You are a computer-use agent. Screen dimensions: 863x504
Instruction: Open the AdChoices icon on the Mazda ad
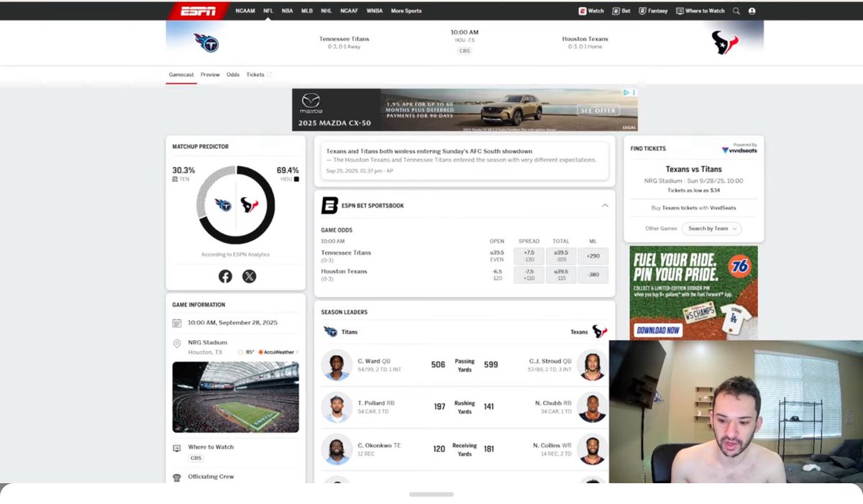tap(626, 93)
